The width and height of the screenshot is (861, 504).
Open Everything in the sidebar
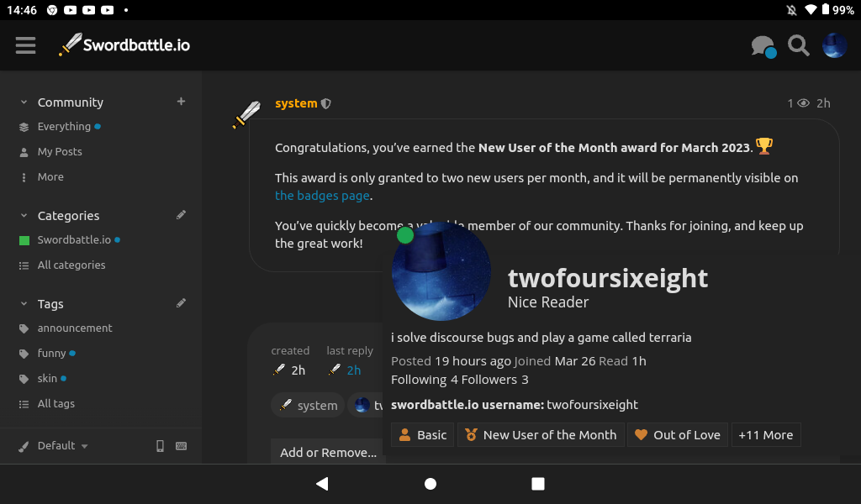(x=64, y=127)
